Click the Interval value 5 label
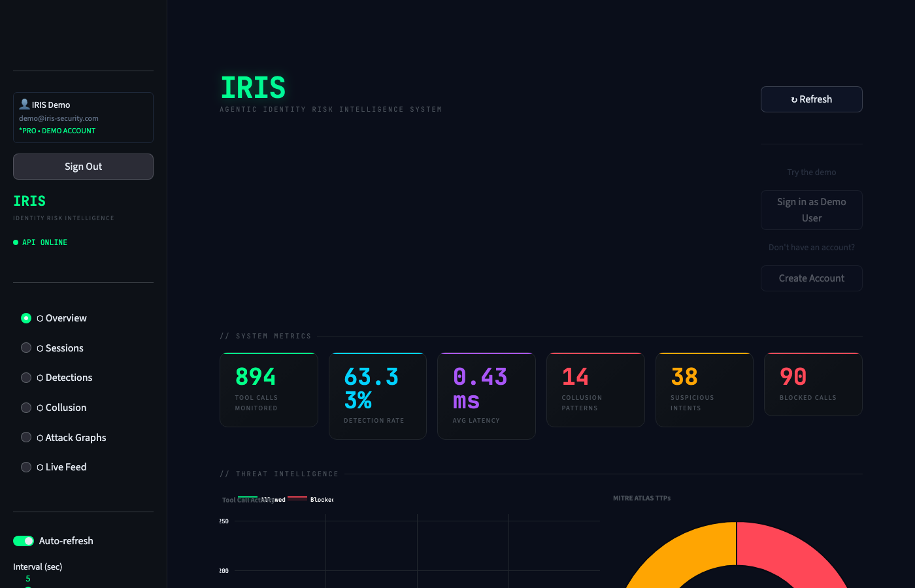This screenshot has width=915, height=588. point(27,579)
